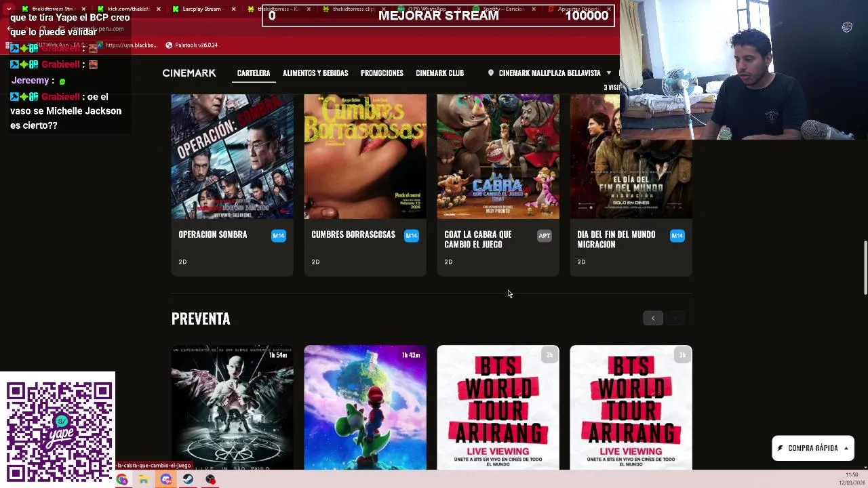Viewport: 868px width, 488px height.
Task: Switch to Larcplay Stream tab
Action: click(x=203, y=9)
